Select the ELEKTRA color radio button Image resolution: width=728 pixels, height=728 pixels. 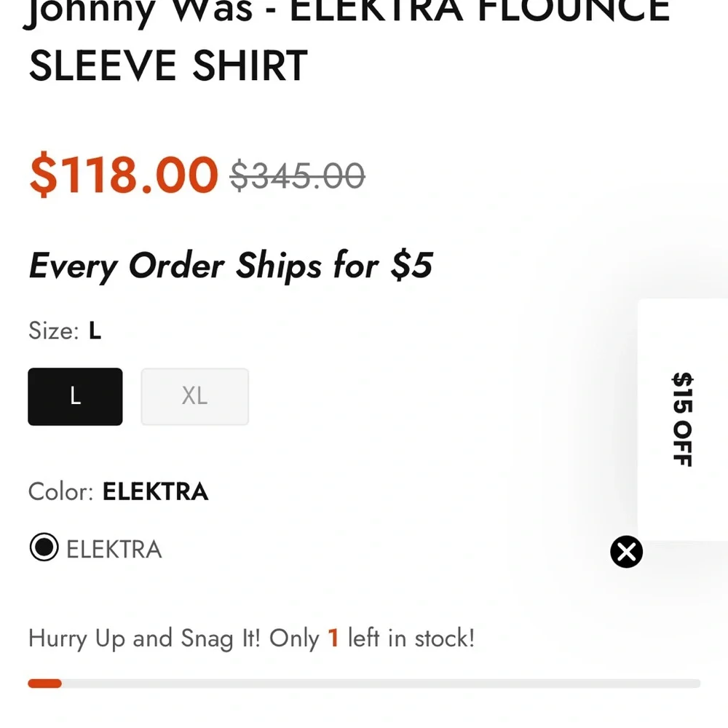pos(44,547)
